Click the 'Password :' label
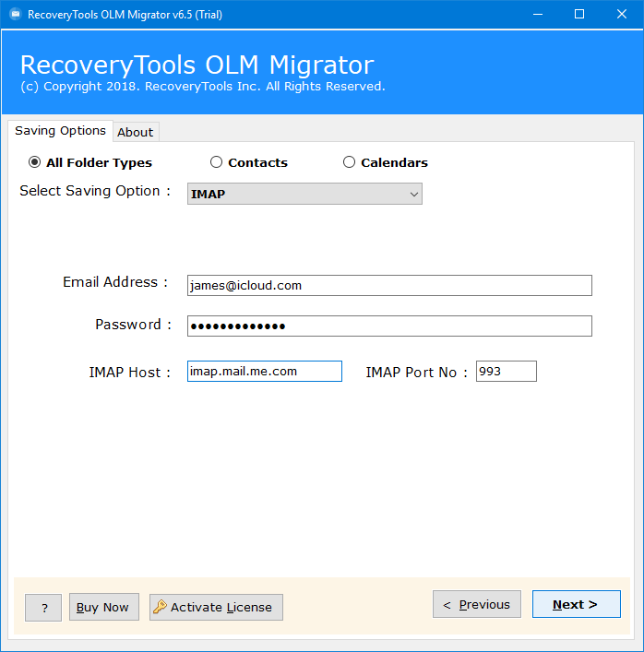 [133, 325]
